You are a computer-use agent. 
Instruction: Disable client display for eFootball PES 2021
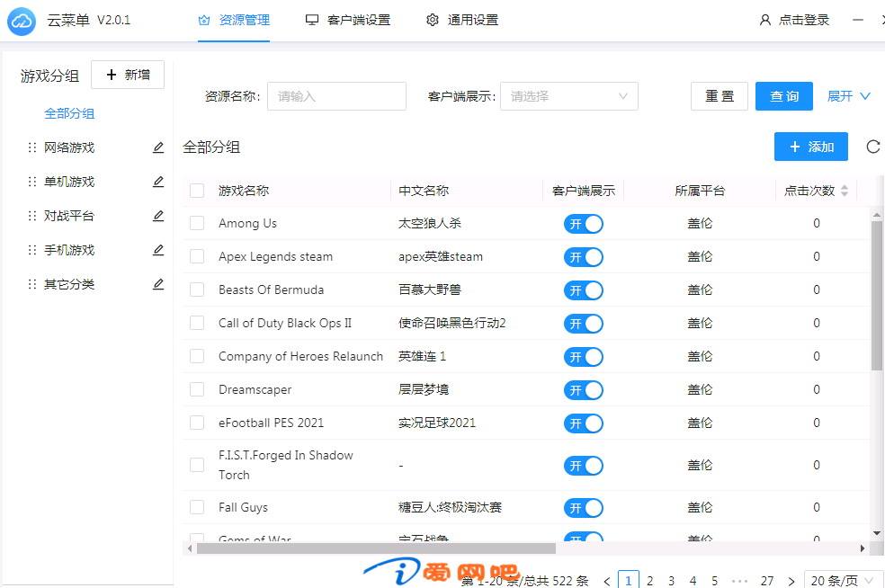[584, 423]
